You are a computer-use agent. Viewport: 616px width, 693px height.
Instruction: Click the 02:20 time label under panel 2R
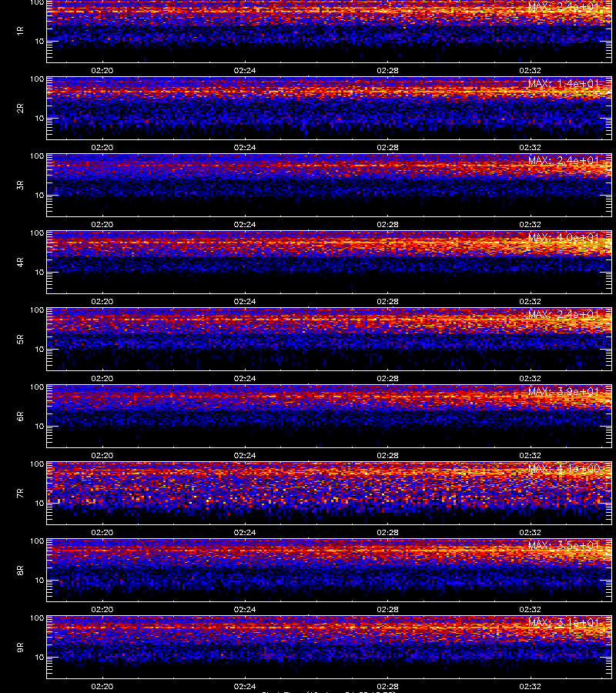[x=102, y=148]
